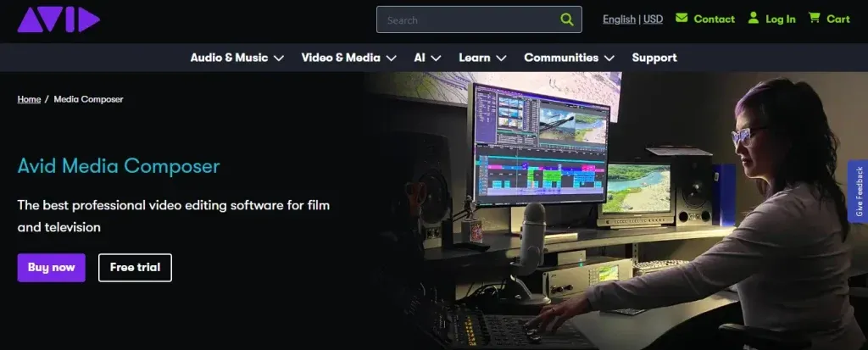
Task: Click the search magnifier icon
Action: pos(566,20)
